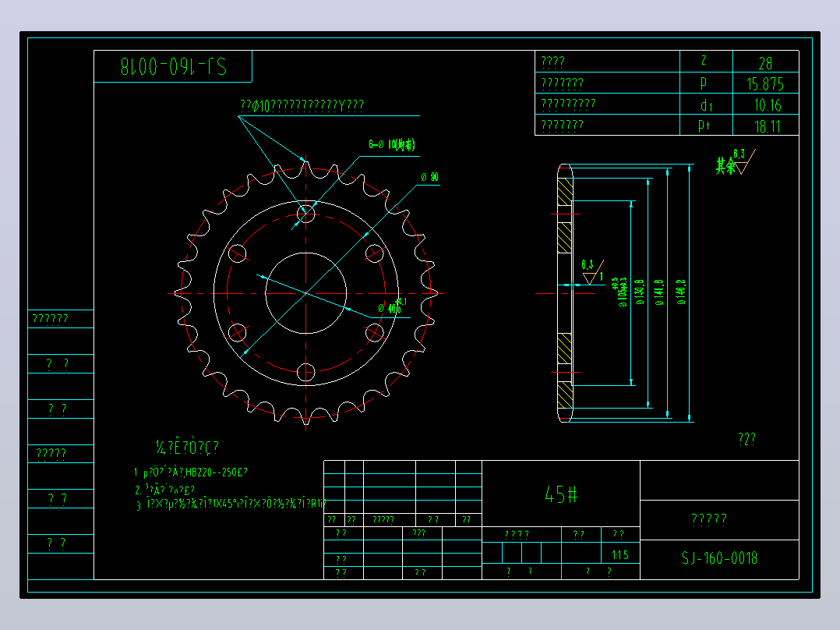Click the leader note containing ø10 above the sprocket
Screen dimensions: 840x630
pos(302,105)
